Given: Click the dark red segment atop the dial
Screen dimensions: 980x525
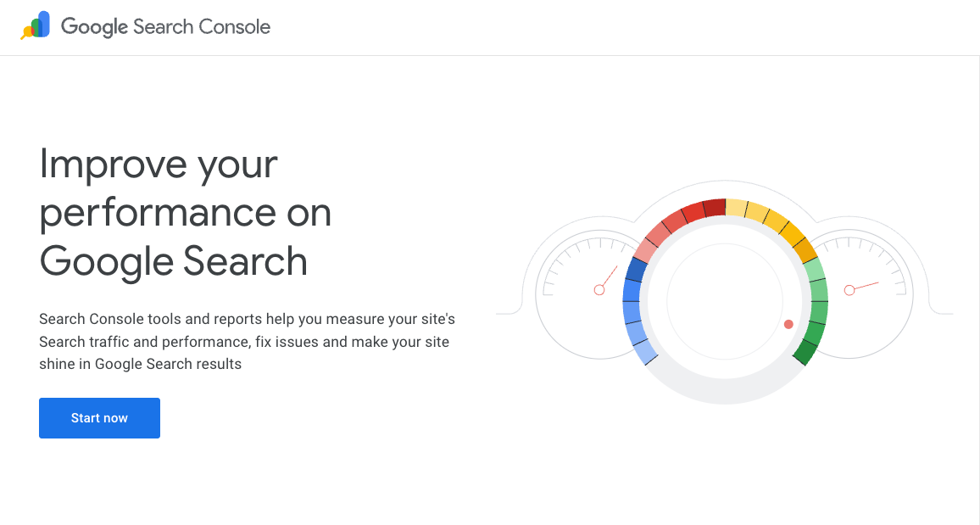Looking at the screenshot, I should (715, 207).
